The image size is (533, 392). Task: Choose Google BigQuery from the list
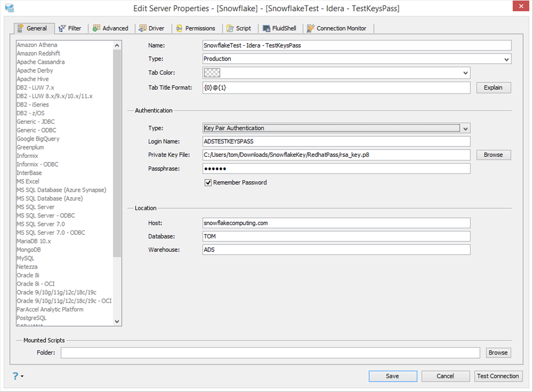point(38,139)
